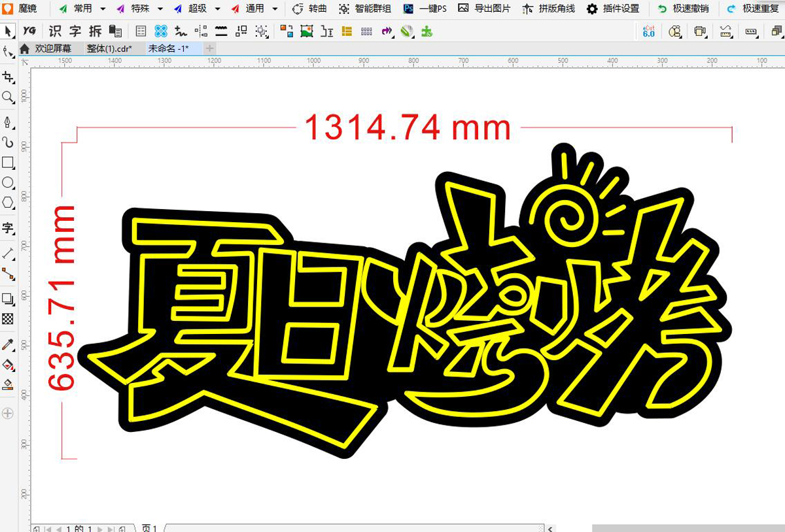This screenshot has width=785, height=532.
Task: Select the Shape edit tool
Action: (x=8, y=52)
